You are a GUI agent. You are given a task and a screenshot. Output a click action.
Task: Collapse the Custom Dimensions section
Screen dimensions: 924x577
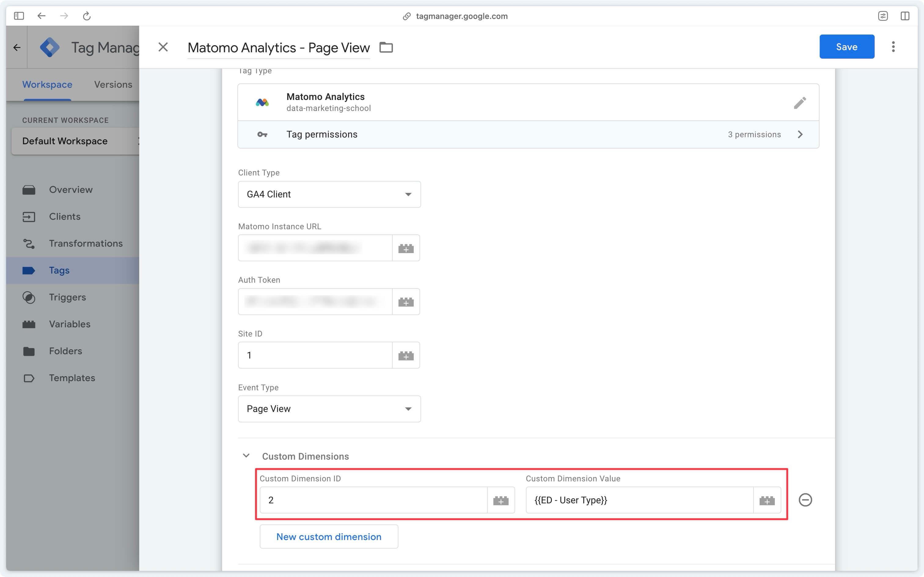pyautogui.click(x=246, y=456)
